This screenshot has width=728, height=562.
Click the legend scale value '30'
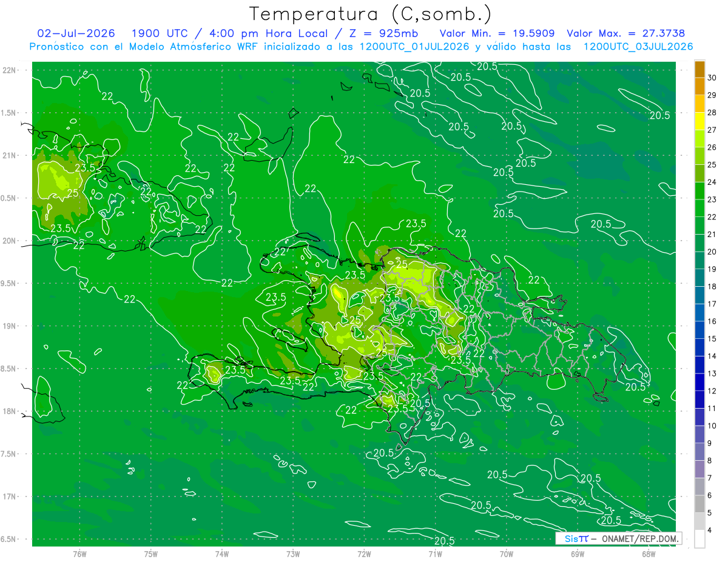coord(712,78)
